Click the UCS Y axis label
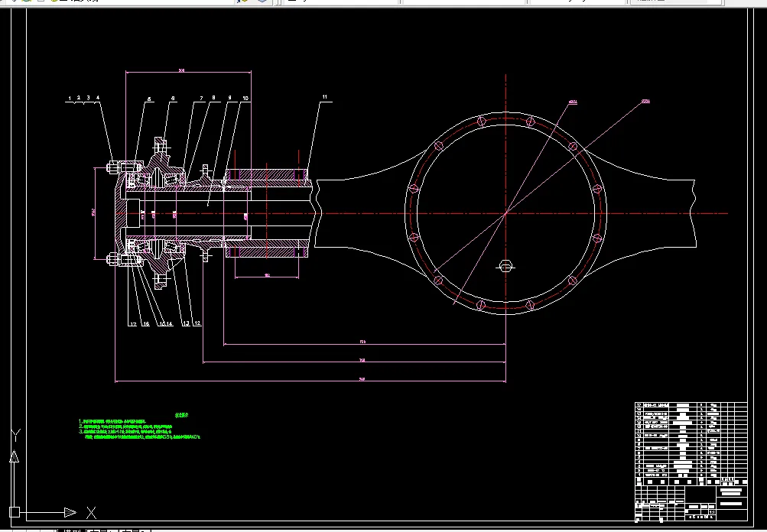The width and height of the screenshot is (767, 532). tap(15, 435)
